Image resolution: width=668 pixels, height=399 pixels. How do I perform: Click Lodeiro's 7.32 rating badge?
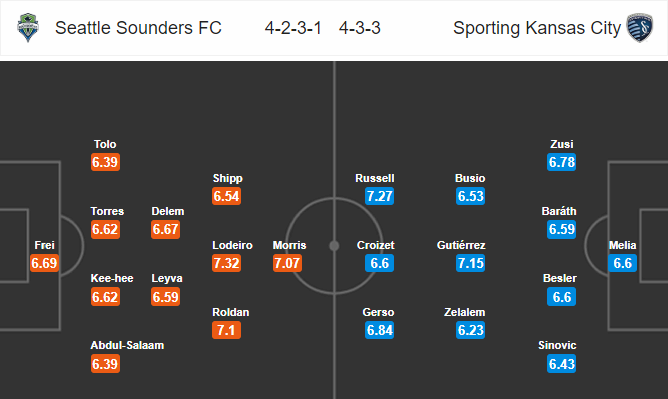[226, 263]
